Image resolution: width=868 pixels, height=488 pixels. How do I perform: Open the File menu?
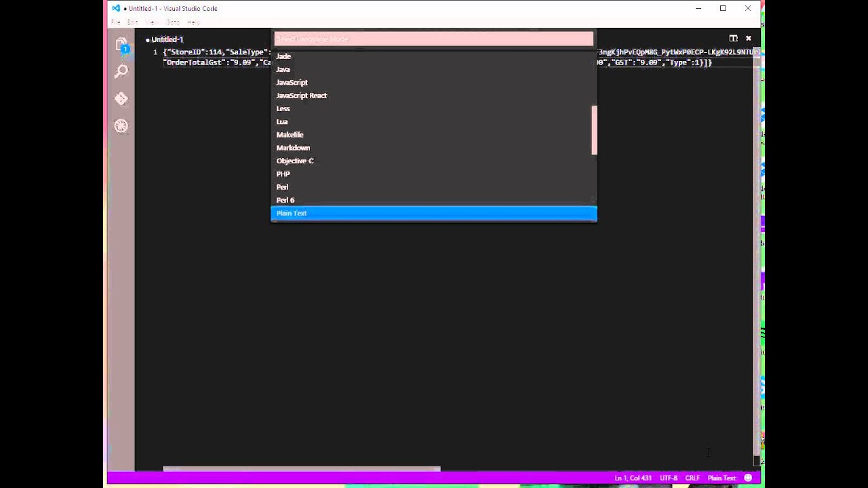point(115,22)
